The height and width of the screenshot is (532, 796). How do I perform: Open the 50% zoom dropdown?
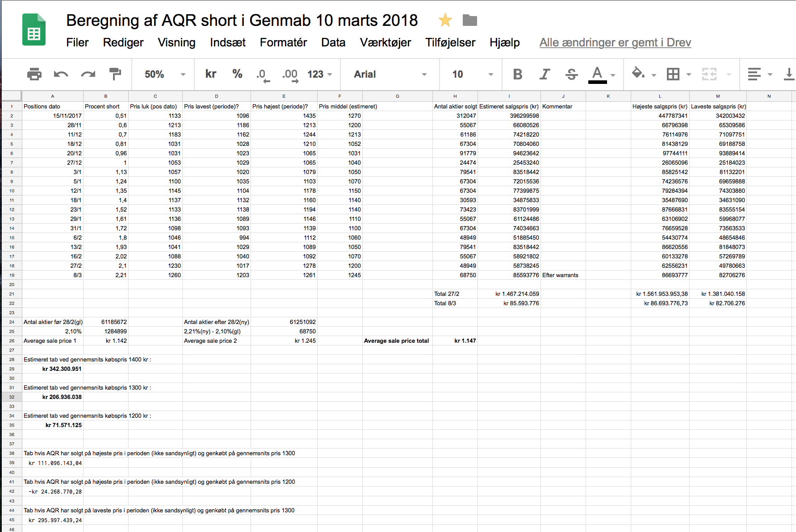164,74
